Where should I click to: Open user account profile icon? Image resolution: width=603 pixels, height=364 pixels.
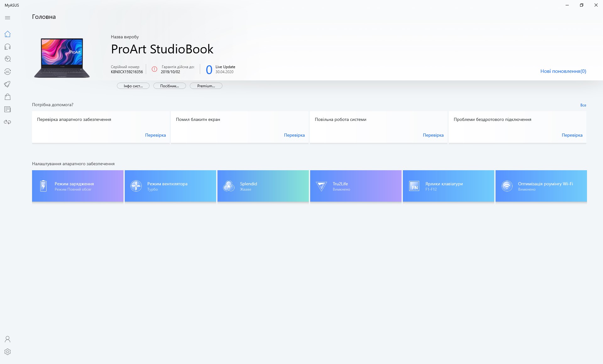(8, 339)
